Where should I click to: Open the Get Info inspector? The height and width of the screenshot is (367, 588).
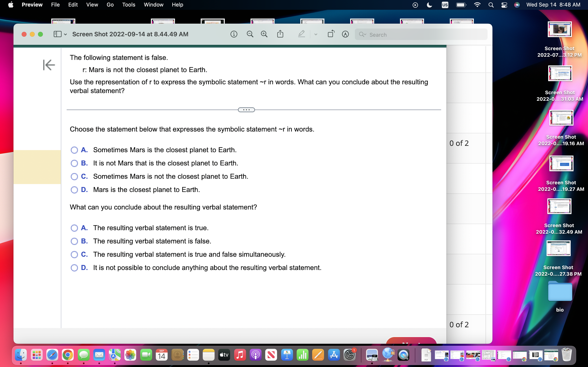point(234,34)
